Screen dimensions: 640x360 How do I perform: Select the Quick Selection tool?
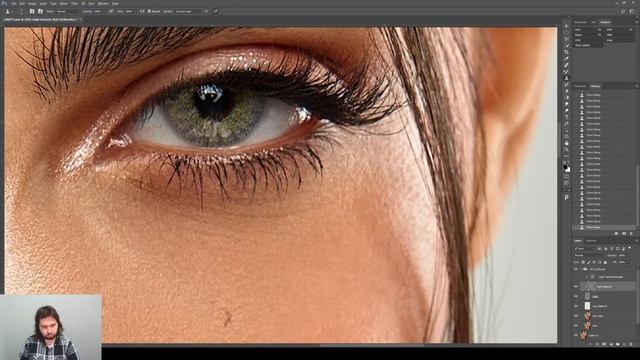pyautogui.click(x=566, y=46)
